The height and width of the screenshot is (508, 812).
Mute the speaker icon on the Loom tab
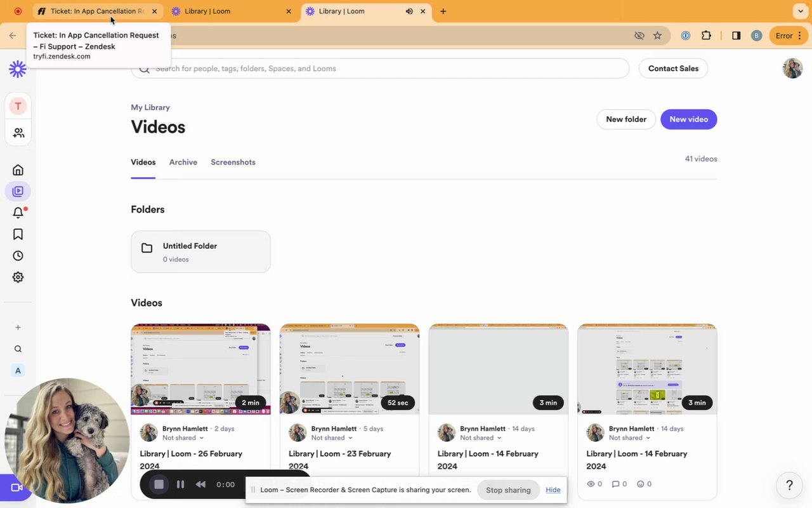(409, 11)
